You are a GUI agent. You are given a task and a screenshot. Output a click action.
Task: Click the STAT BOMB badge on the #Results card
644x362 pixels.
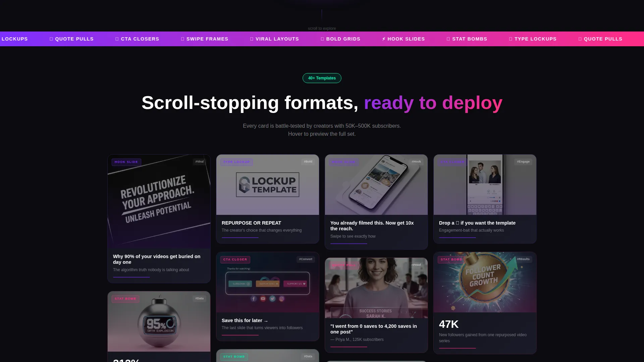click(451, 259)
